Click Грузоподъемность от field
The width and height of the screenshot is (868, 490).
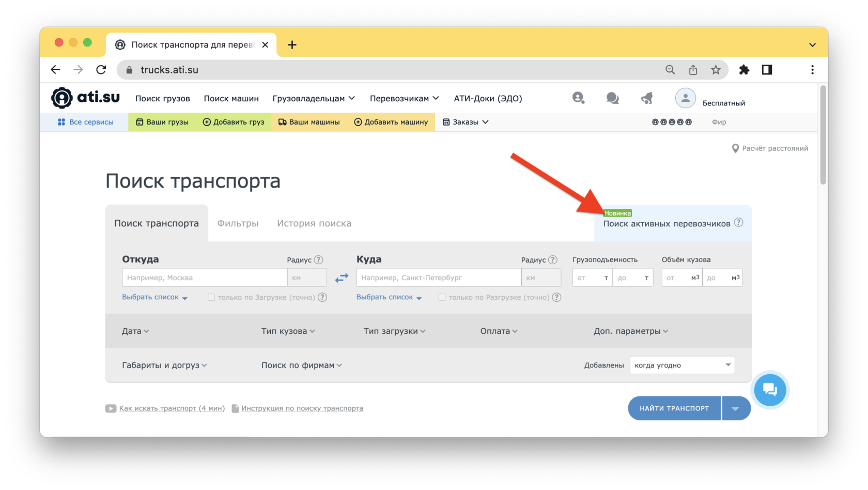[592, 278]
